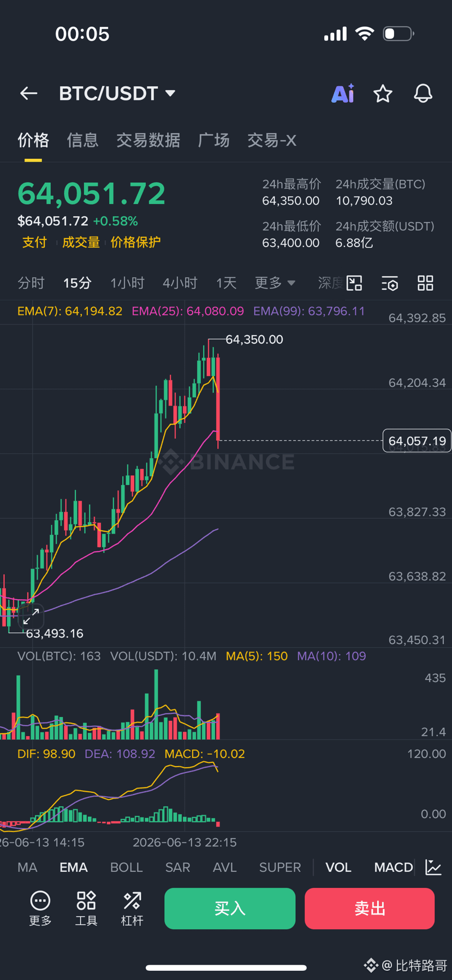Tap the 00:05 clock in status bar
Viewport: 452px width, 980px height.
click(x=82, y=34)
